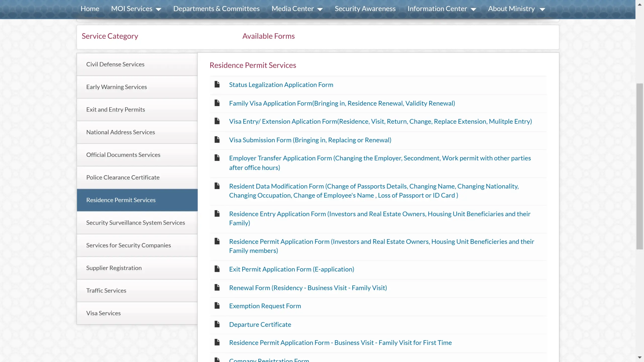644x362 pixels.
Task: Click the Visa Entry Extension Application Form icon
Action: (217, 121)
